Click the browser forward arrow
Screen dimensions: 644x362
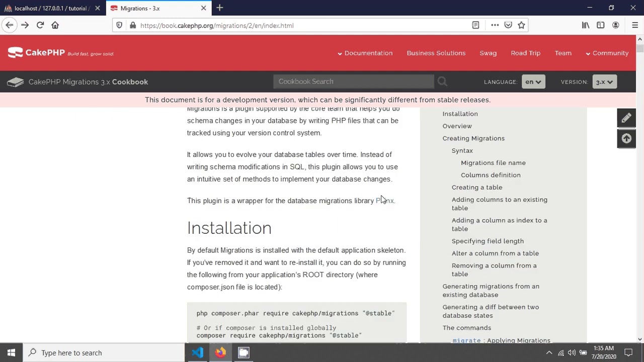click(25, 25)
